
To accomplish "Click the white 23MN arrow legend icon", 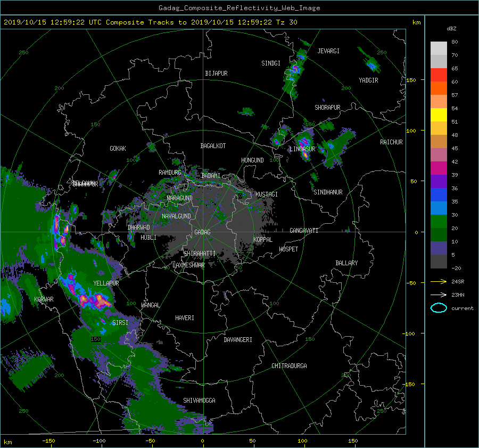I will pos(439,295).
